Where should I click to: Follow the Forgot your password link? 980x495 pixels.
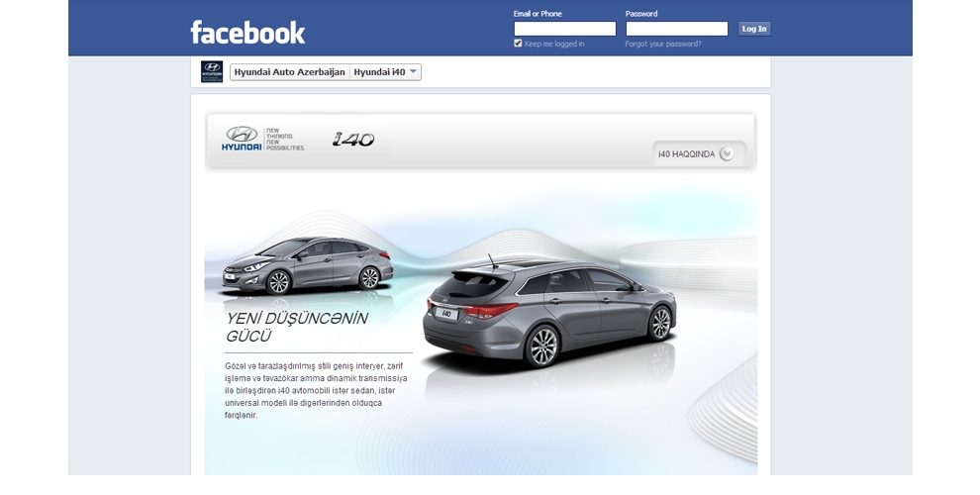(663, 44)
